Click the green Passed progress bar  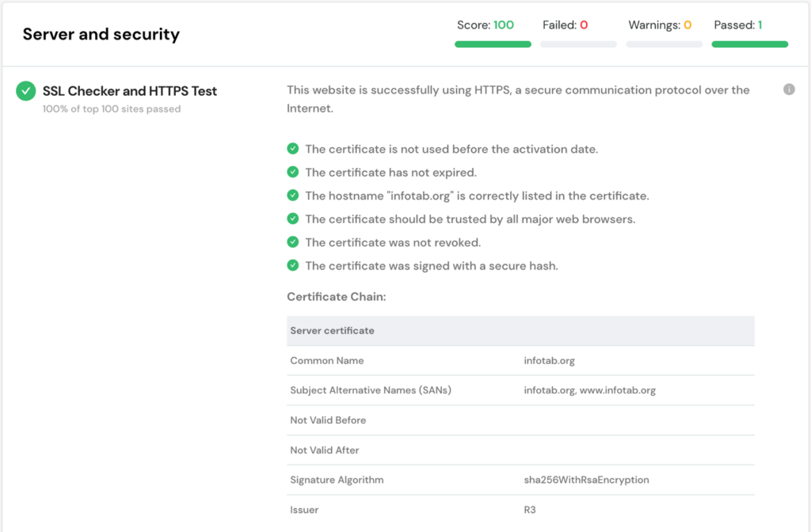pos(750,44)
